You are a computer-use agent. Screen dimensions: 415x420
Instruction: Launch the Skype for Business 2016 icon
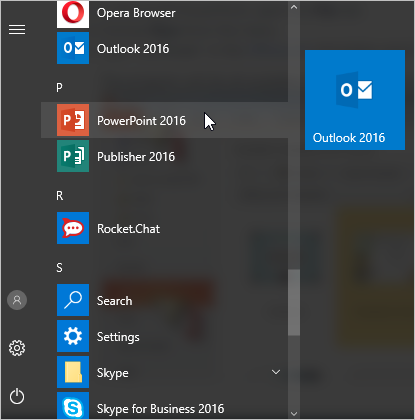[x=73, y=406]
